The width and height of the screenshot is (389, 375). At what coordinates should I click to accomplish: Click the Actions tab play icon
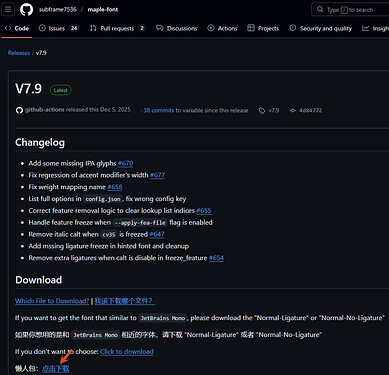[x=211, y=28]
